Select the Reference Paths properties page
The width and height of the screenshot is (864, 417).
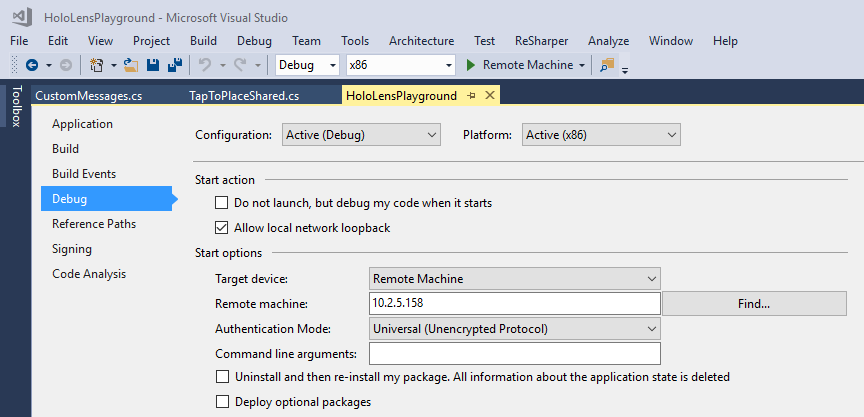point(94,224)
